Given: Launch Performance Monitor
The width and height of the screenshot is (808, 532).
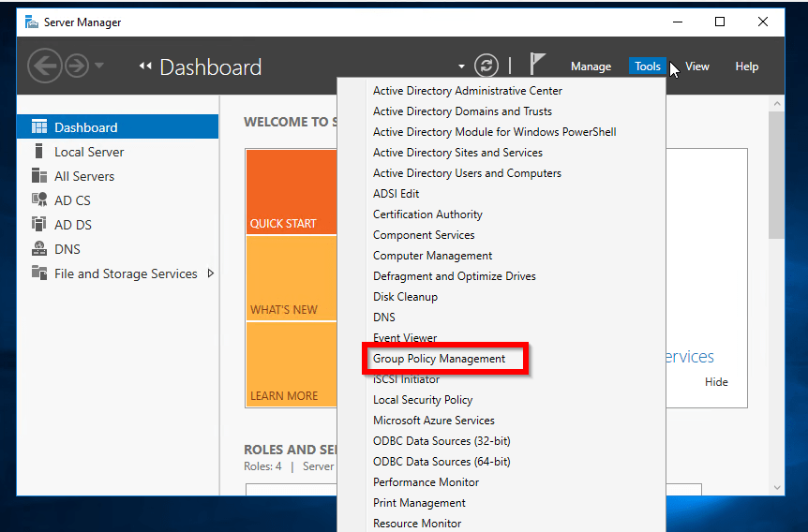Looking at the screenshot, I should pyautogui.click(x=426, y=482).
